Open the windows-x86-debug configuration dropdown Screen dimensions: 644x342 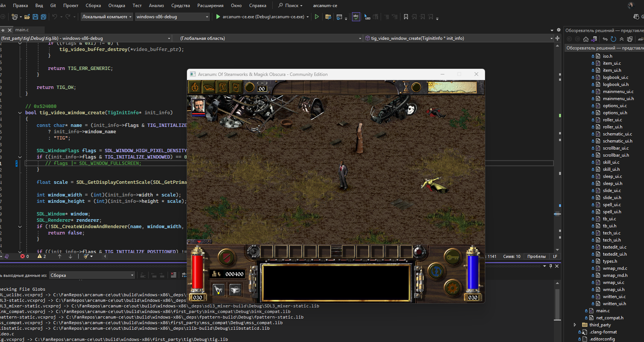[x=172, y=17]
